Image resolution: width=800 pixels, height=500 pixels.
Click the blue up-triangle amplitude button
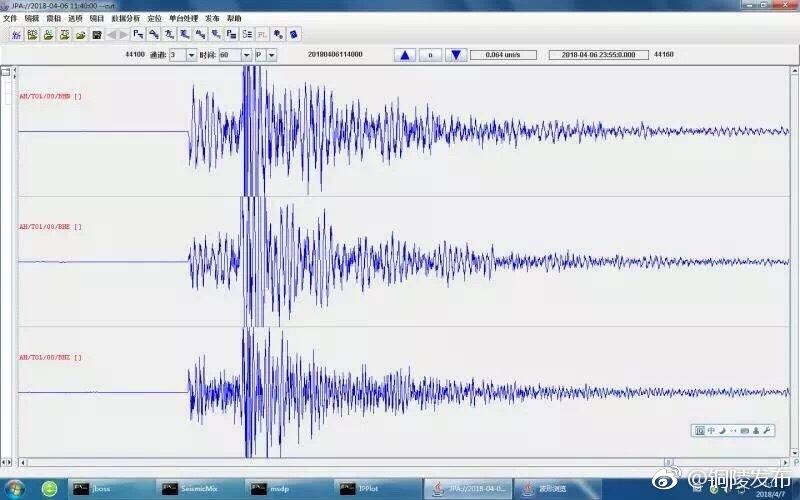pos(405,55)
